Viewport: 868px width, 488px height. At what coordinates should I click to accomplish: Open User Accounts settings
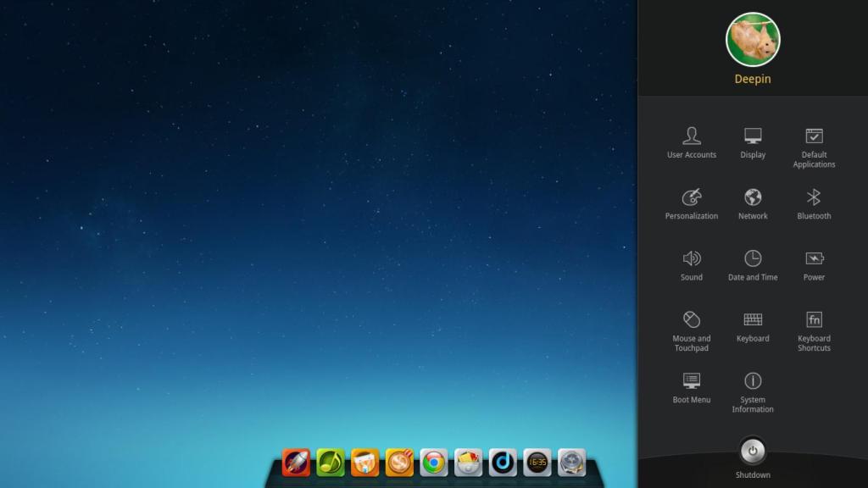(691, 142)
